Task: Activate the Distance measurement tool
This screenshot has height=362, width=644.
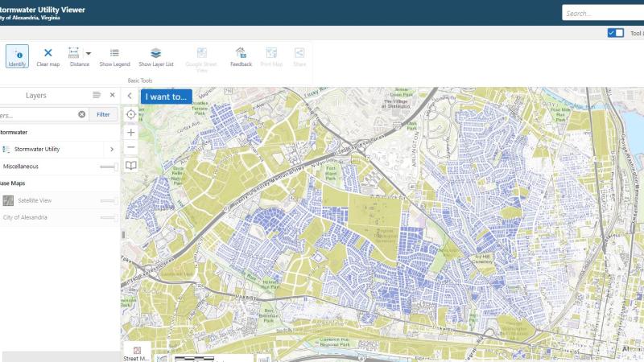Action: (75, 56)
